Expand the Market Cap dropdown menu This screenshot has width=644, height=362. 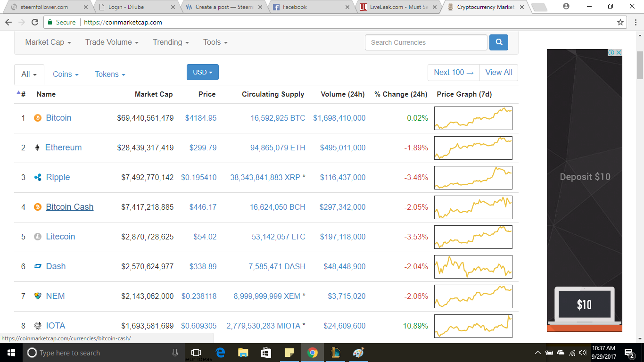point(48,42)
